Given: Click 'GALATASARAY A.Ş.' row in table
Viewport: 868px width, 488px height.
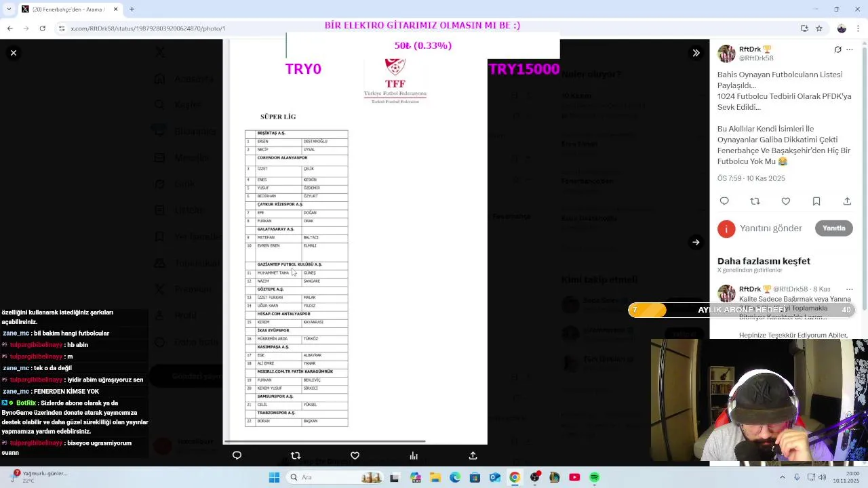Looking at the screenshot, I should [296, 229].
